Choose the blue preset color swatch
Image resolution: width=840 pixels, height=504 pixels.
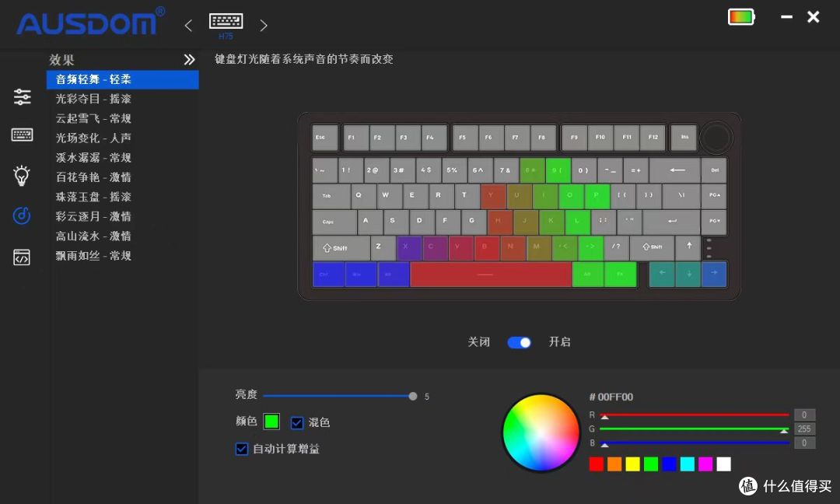tap(669, 464)
